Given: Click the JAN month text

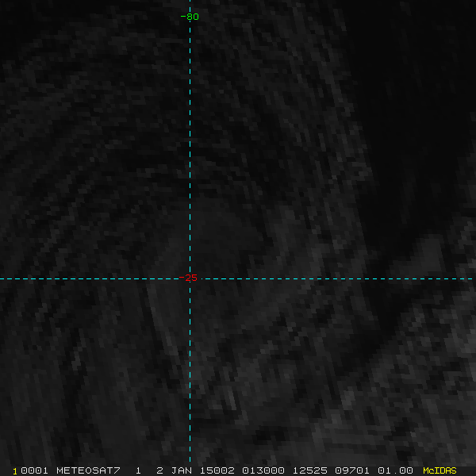Looking at the screenshot, I should [x=182, y=470].
